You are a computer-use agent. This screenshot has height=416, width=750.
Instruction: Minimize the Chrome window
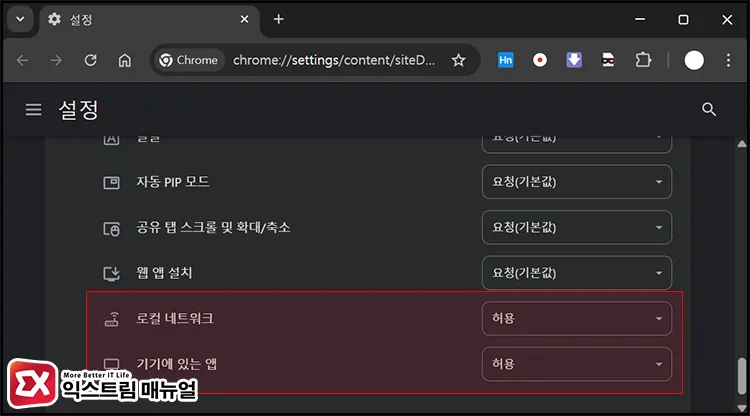(x=640, y=19)
